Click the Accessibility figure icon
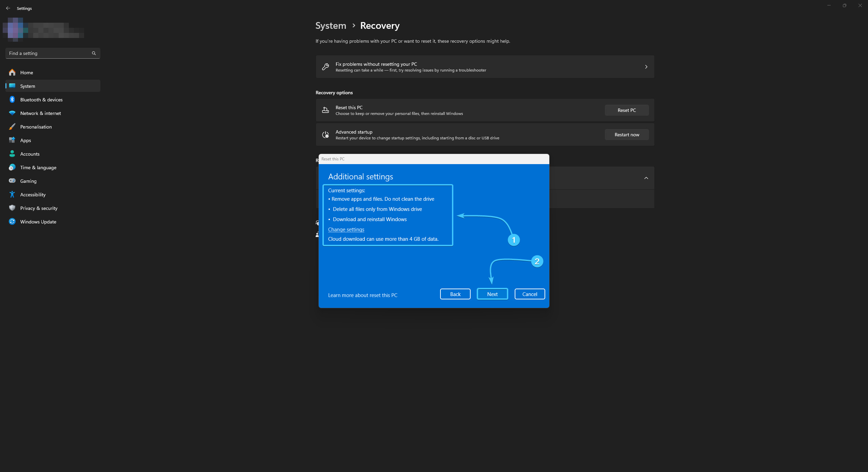868x472 pixels. click(12, 194)
